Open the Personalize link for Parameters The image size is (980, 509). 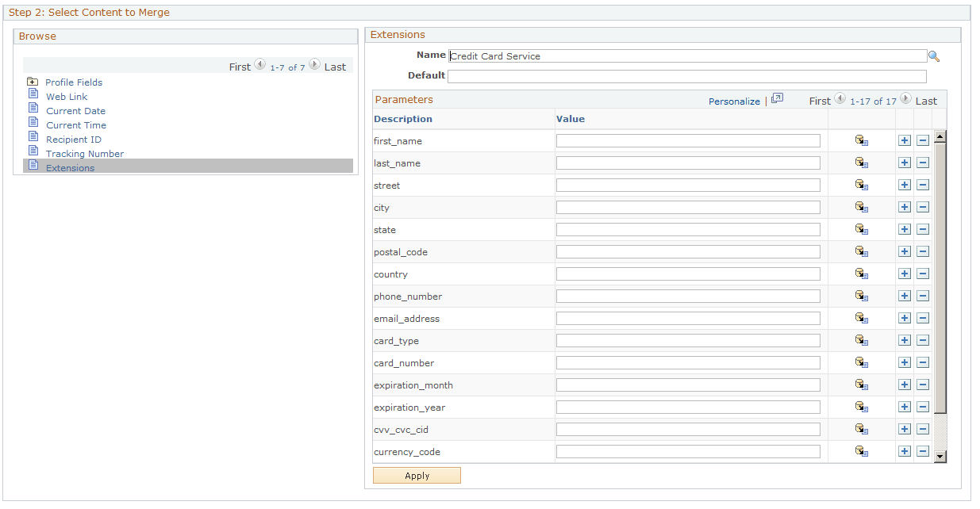tap(734, 101)
